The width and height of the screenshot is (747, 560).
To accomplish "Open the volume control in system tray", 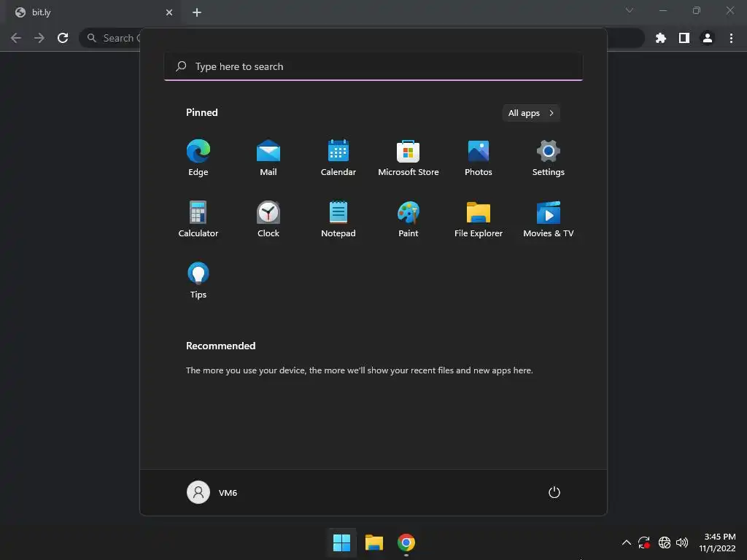I will [x=682, y=542].
